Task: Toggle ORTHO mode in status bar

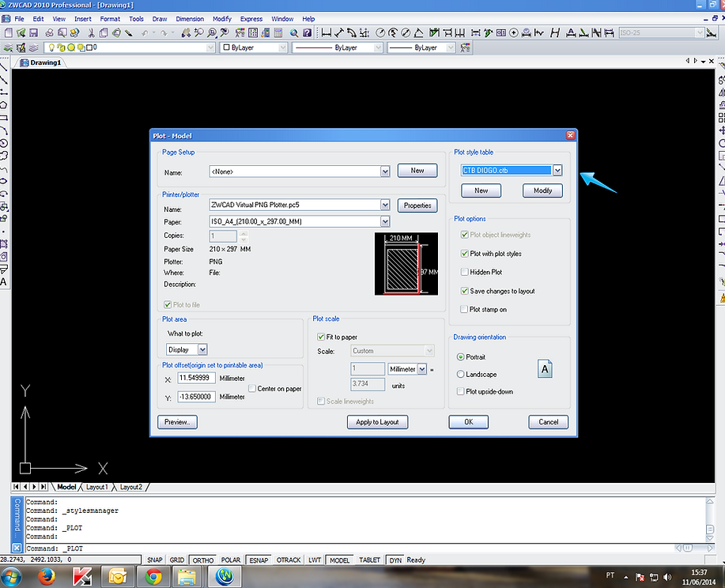Action: pyautogui.click(x=203, y=560)
